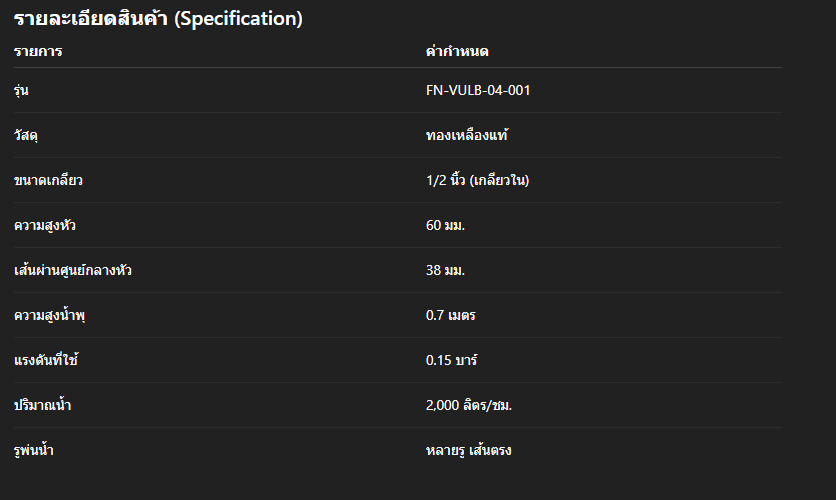Click the รายละเอียดสินค้า (Specification) heading

pyautogui.click(x=158, y=19)
